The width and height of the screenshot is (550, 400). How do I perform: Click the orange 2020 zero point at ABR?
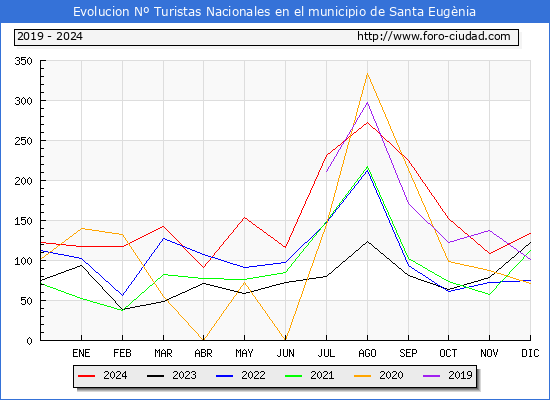tap(203, 340)
